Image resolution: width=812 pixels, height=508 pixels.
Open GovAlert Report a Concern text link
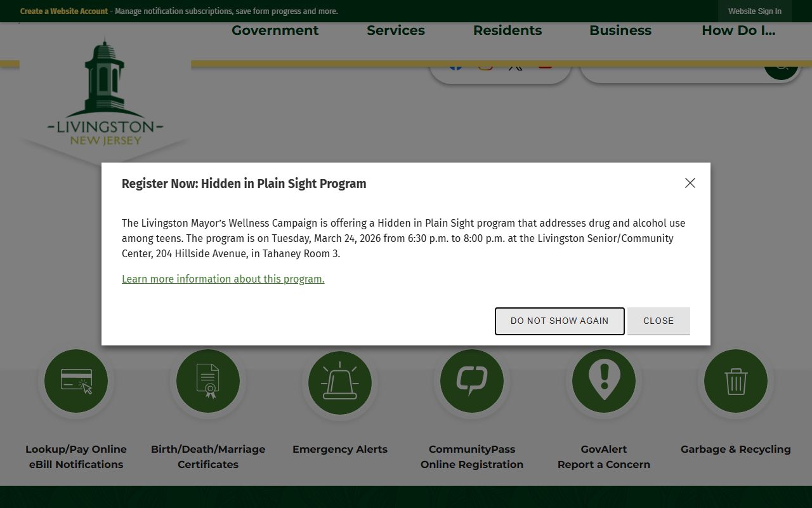point(604,457)
